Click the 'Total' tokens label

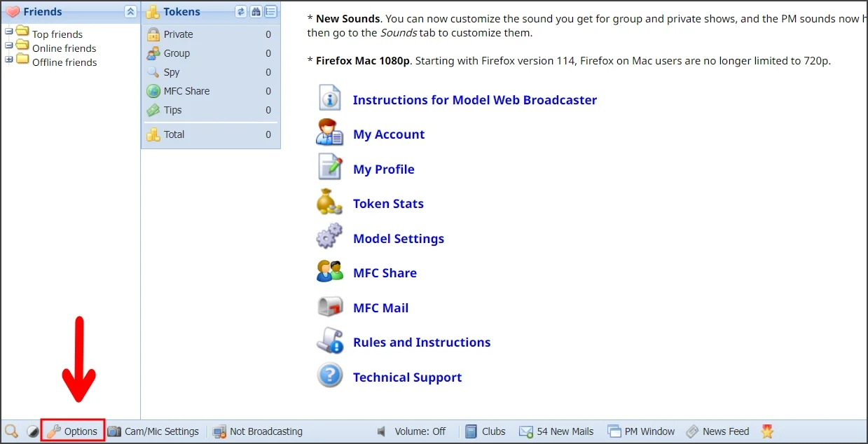174,134
